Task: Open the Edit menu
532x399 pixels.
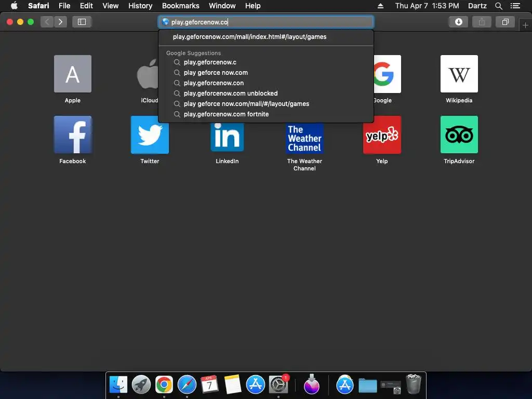Action: (x=87, y=6)
